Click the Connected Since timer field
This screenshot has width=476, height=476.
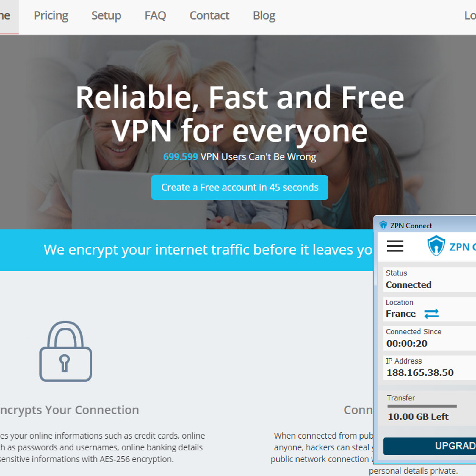(x=430, y=338)
